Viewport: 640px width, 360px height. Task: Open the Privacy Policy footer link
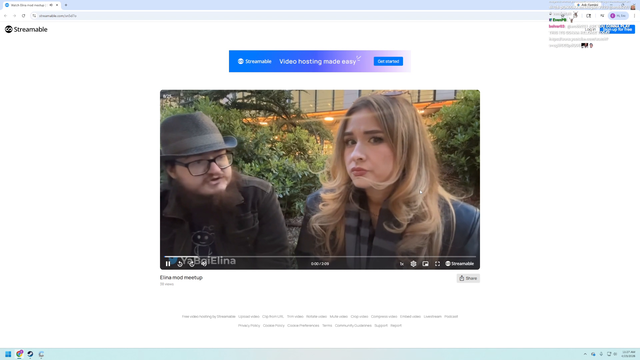coord(249,326)
